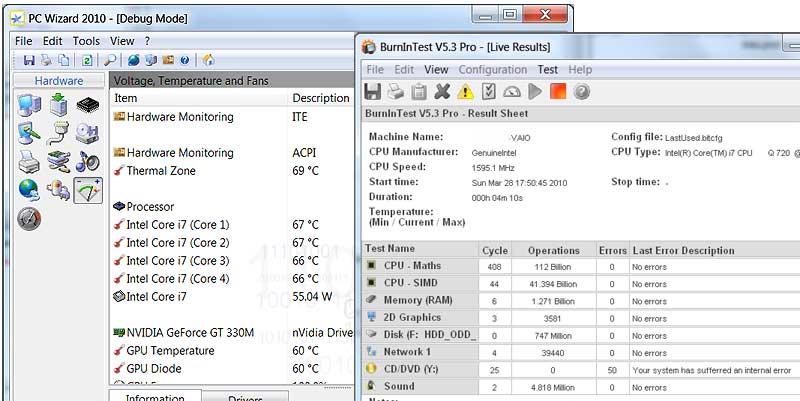The width and height of the screenshot is (800, 401).
Task: Click the Print icon in PC Wizard toolbar
Action: [x=46, y=60]
